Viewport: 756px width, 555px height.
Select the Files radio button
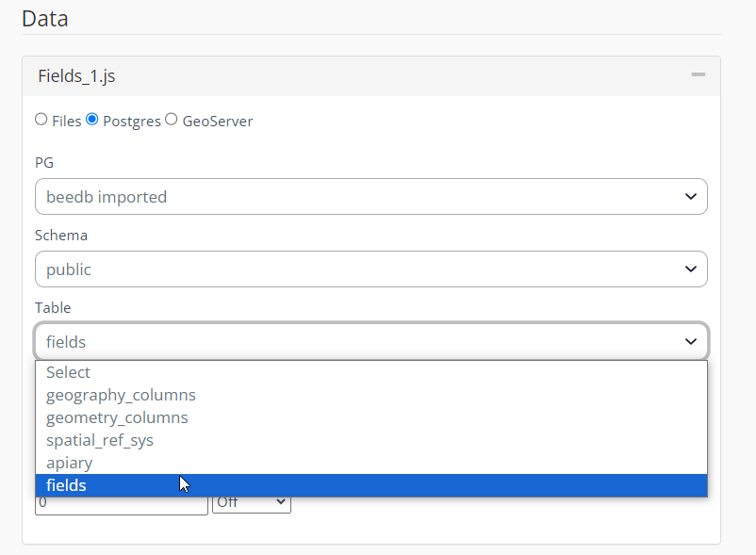[41, 120]
